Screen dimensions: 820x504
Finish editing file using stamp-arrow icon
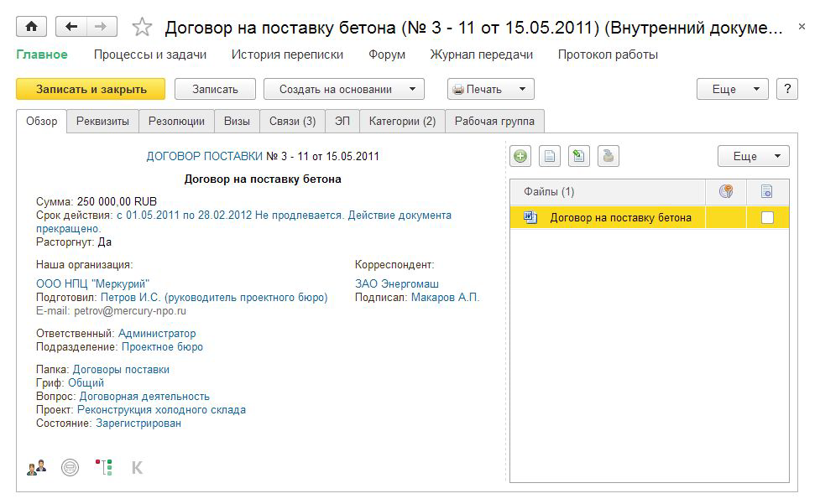[608, 156]
